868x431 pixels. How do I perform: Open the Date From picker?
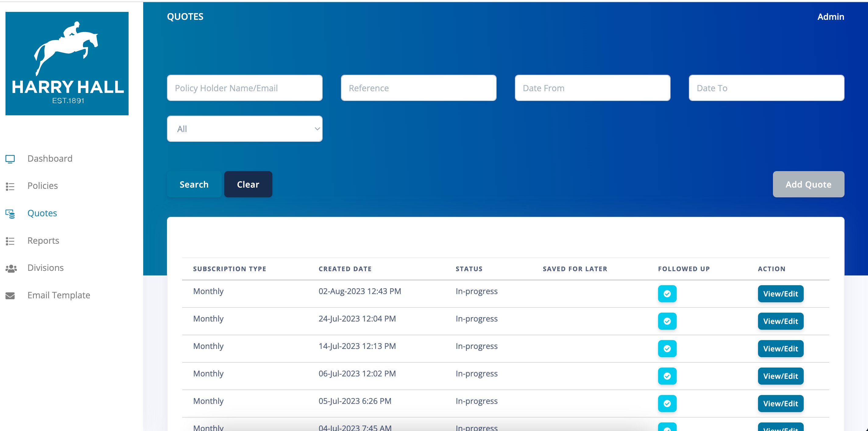pyautogui.click(x=592, y=88)
